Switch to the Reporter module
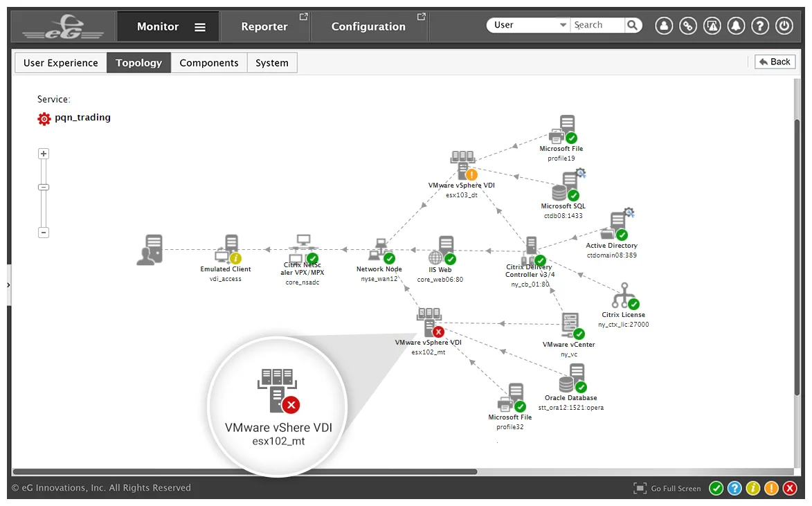Viewport: 812px width, 506px height. (x=264, y=27)
